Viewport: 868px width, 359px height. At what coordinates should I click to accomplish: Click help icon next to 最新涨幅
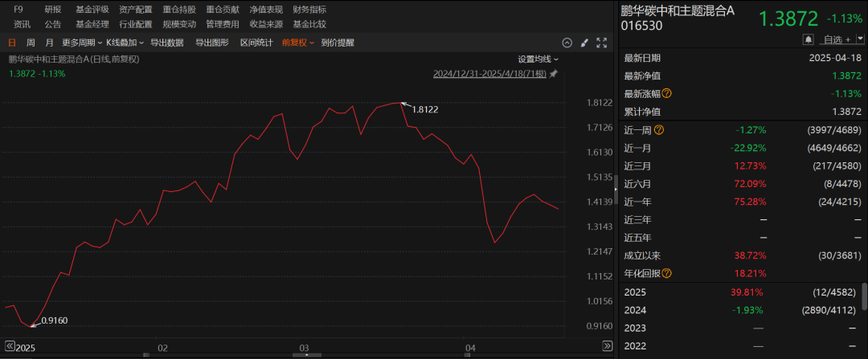666,93
